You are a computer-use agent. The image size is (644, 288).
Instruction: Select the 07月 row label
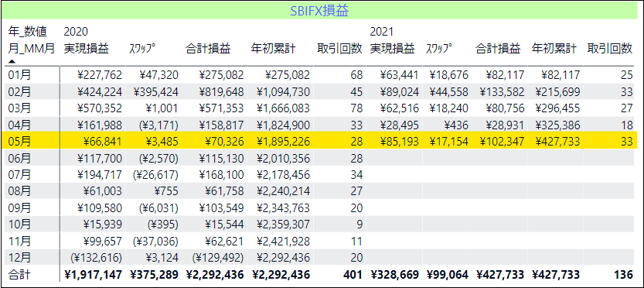coord(20,174)
